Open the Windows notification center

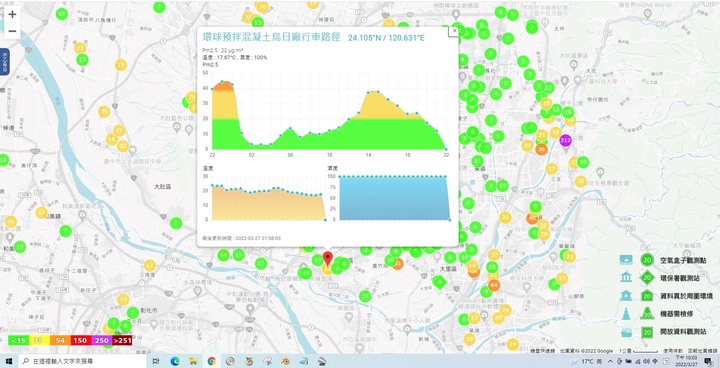(708, 361)
